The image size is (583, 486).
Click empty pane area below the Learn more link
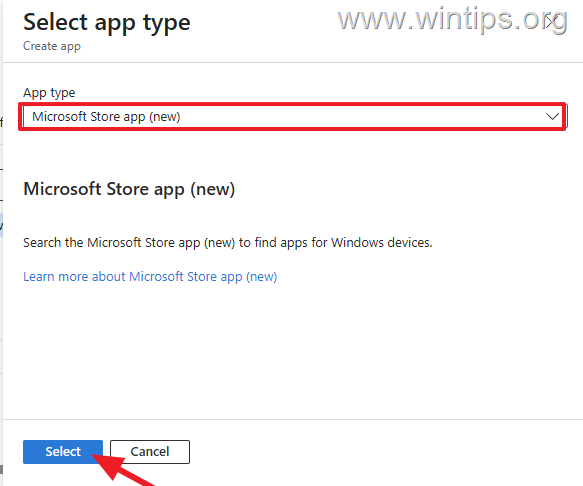(x=293, y=350)
